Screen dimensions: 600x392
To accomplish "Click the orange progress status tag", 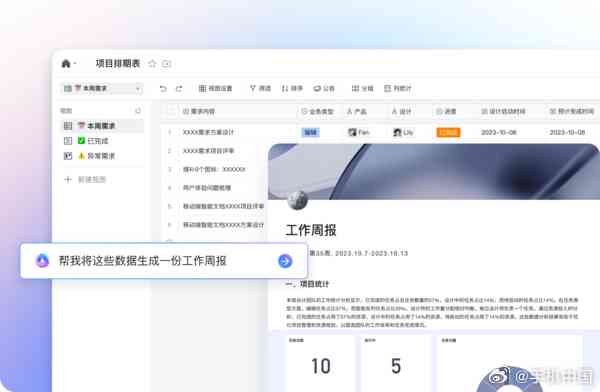I will coord(448,132).
